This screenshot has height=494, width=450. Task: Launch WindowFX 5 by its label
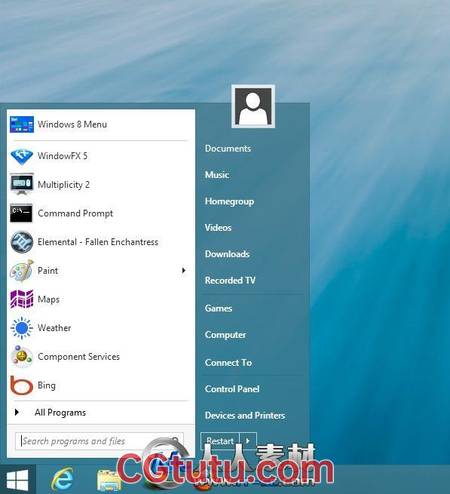63,156
